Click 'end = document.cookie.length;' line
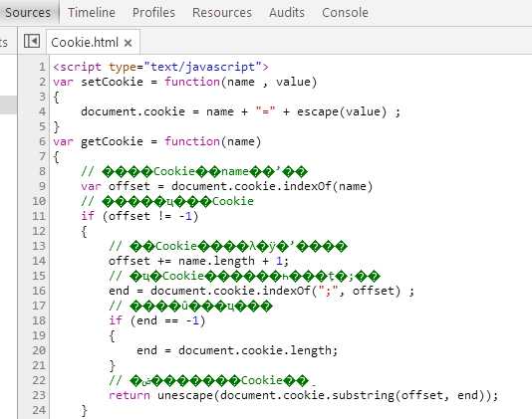Screen dimensions: 532x419 237,350
